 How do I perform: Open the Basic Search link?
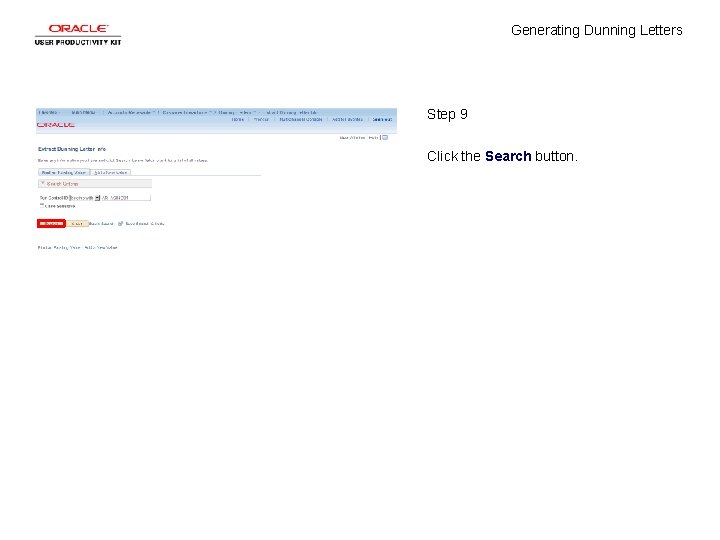[101, 224]
